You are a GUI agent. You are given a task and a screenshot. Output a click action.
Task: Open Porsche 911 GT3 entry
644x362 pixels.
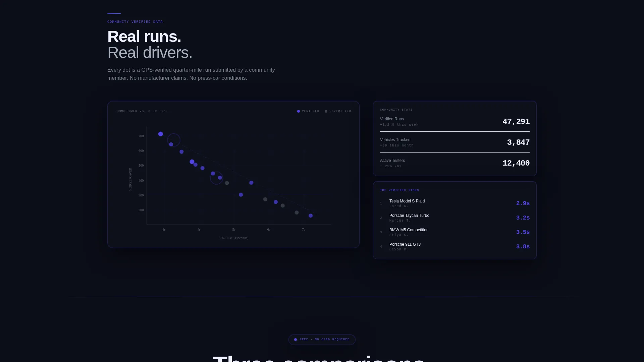click(x=454, y=247)
